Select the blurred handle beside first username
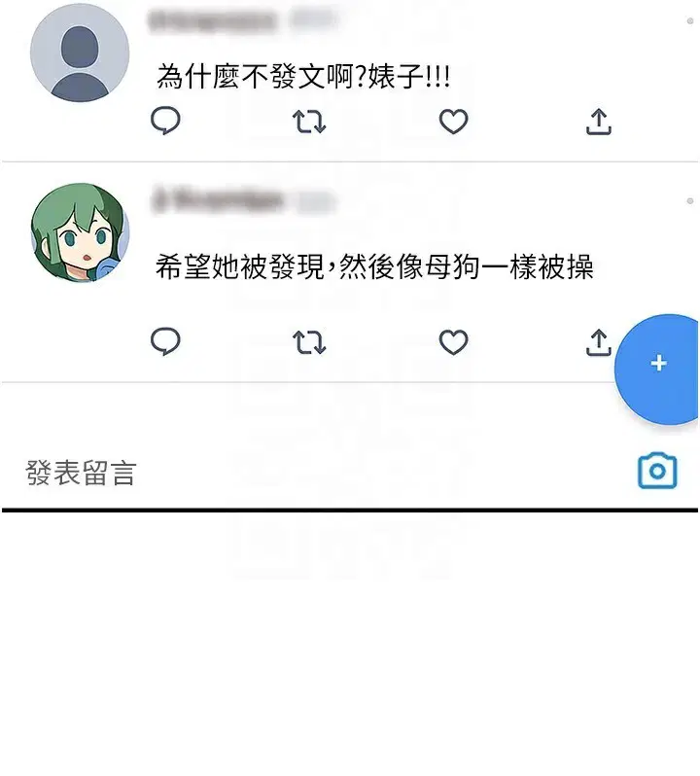 coord(313,19)
